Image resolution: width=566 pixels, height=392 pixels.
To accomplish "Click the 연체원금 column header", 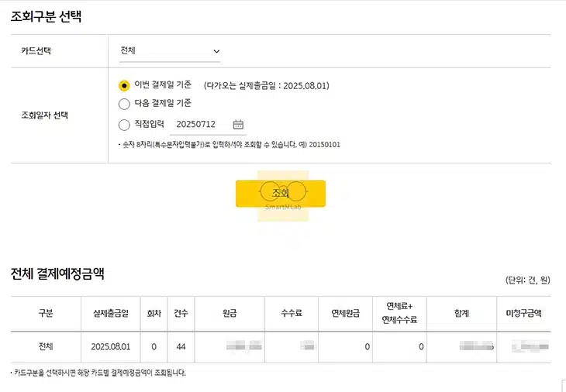I will (x=346, y=313).
